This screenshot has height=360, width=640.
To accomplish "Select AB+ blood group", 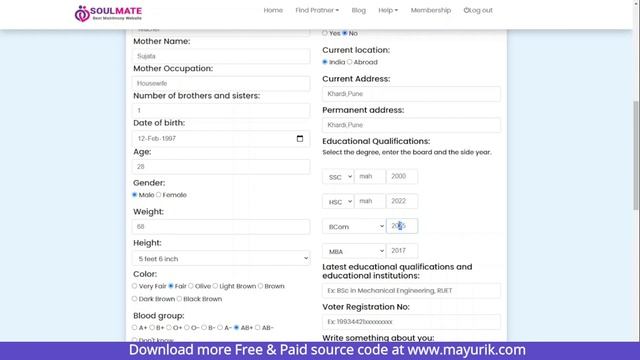I will 236,327.
